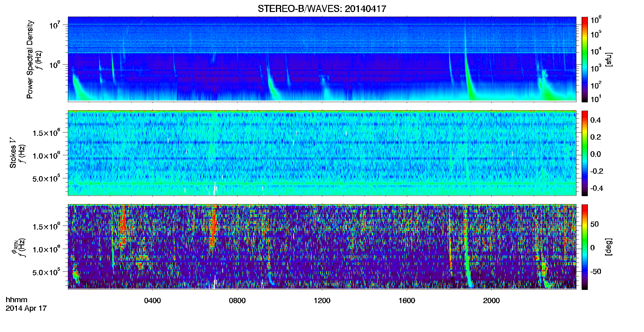Click the plot title STEREO-B/WAVES: 20140417
This screenshot has width=644, height=332.
coord(322,9)
